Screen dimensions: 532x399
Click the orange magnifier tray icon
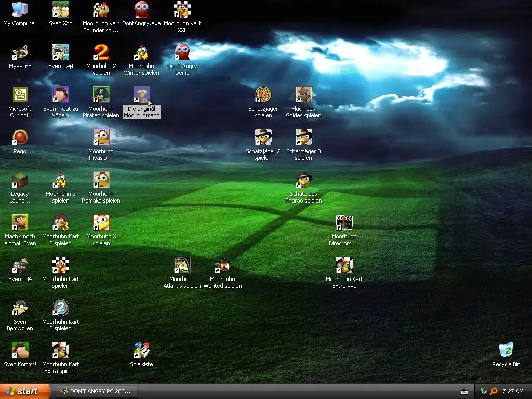494,391
